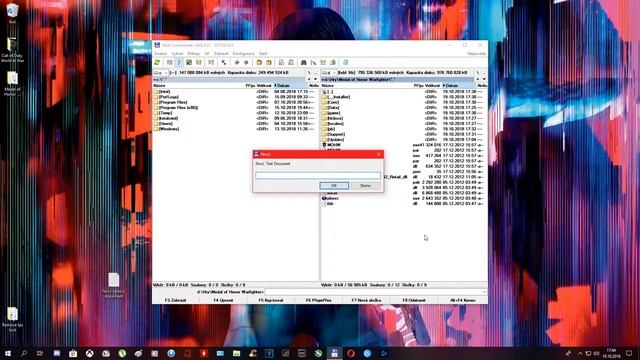Open left panel drive selector dropdown
Viewport: 640px width, 360px height.
tap(160, 73)
